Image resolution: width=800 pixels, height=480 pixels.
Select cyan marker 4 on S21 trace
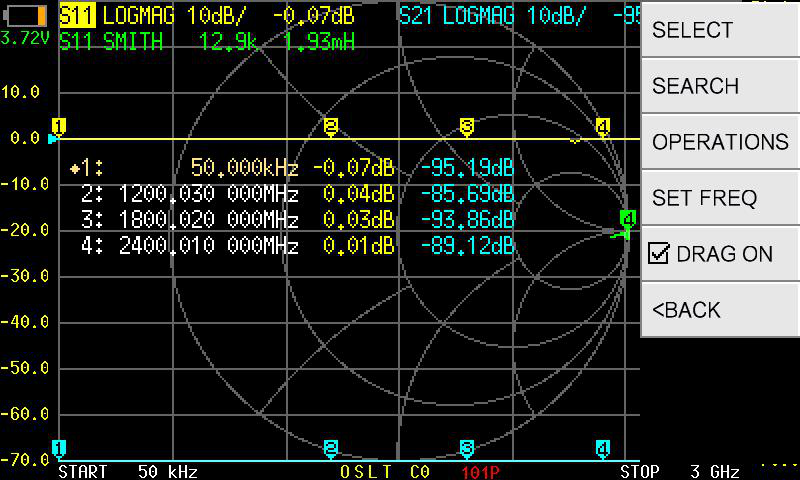tap(603, 449)
